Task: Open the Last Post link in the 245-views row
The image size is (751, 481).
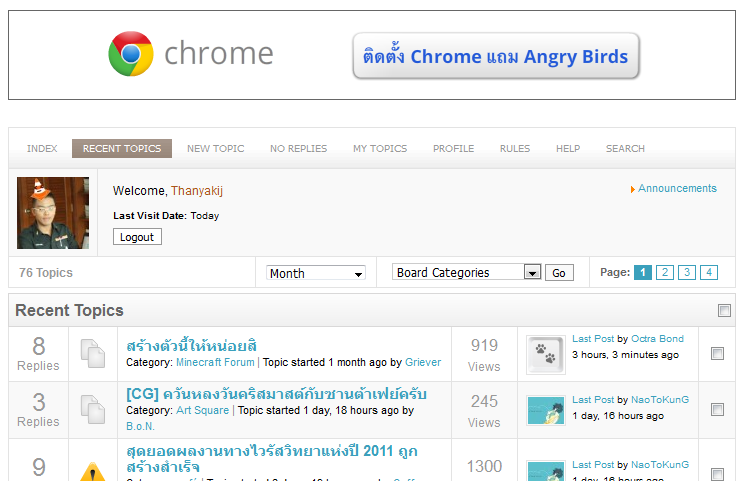Action: [593, 400]
